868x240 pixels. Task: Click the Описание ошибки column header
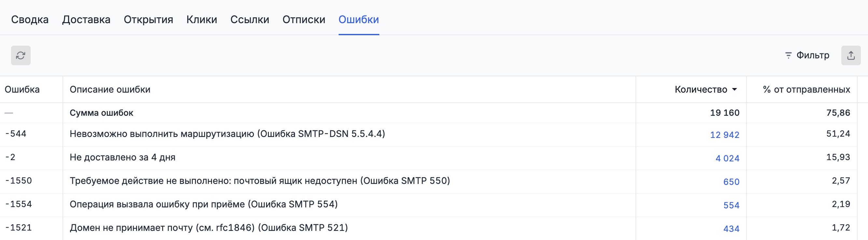[x=110, y=90]
